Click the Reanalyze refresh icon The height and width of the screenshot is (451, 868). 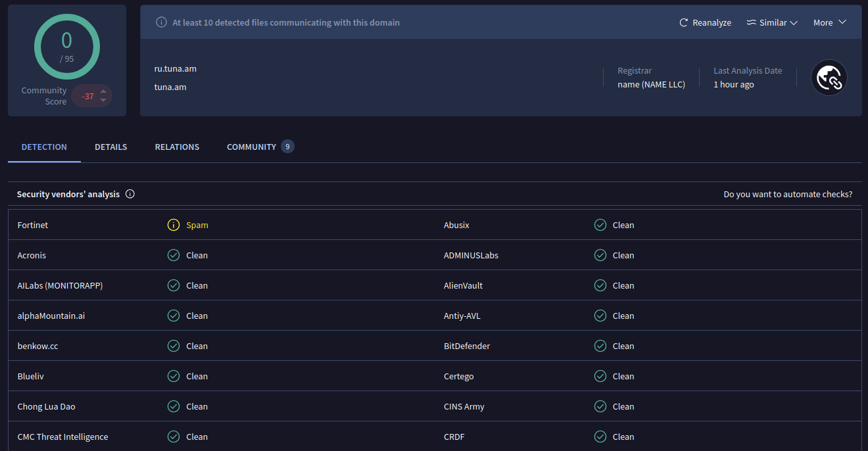pos(684,22)
